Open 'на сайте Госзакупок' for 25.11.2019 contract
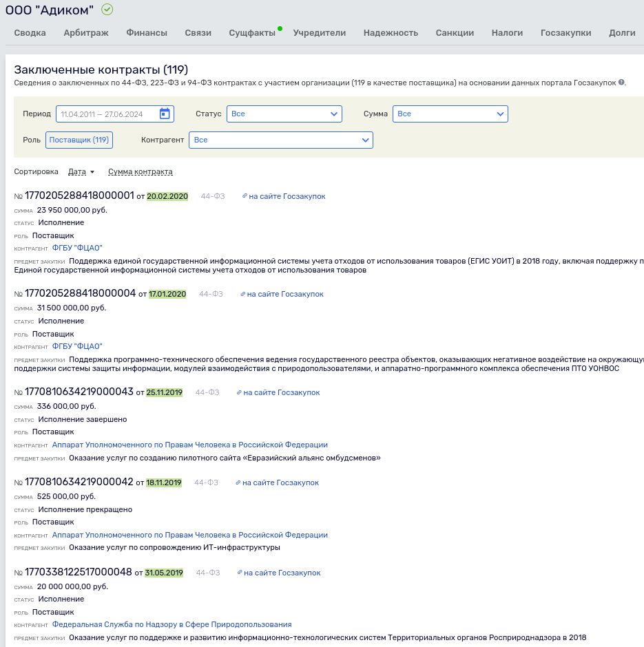The image size is (644, 647). (282, 393)
